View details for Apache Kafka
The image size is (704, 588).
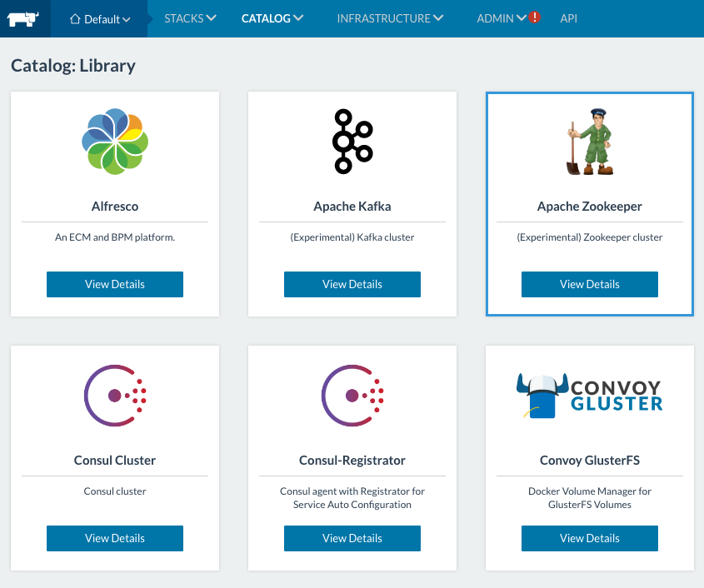352,284
